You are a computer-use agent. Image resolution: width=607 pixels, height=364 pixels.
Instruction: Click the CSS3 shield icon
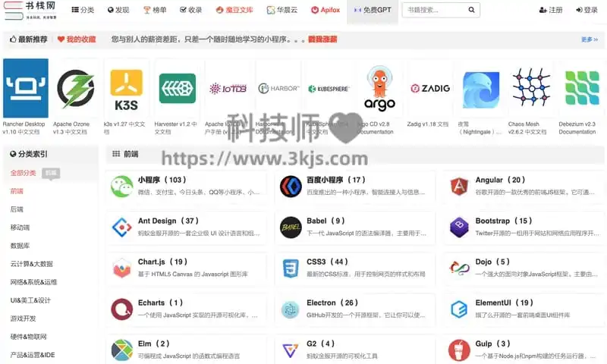click(291, 268)
